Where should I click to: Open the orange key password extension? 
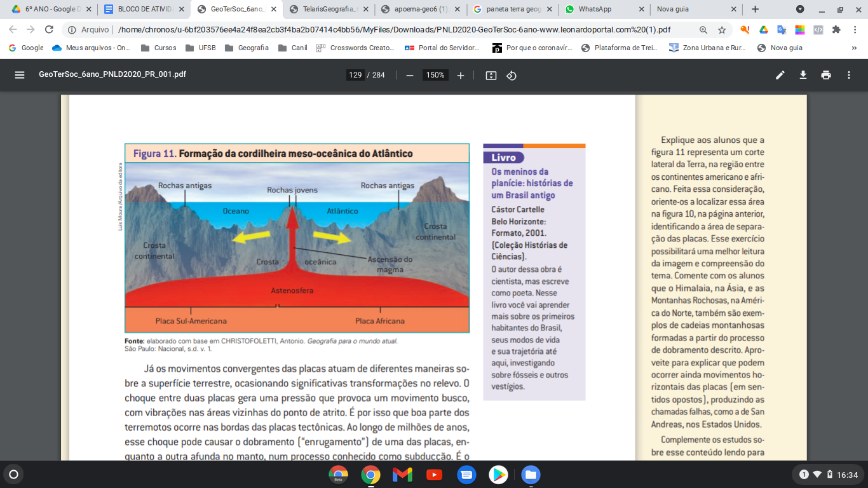[x=745, y=30]
